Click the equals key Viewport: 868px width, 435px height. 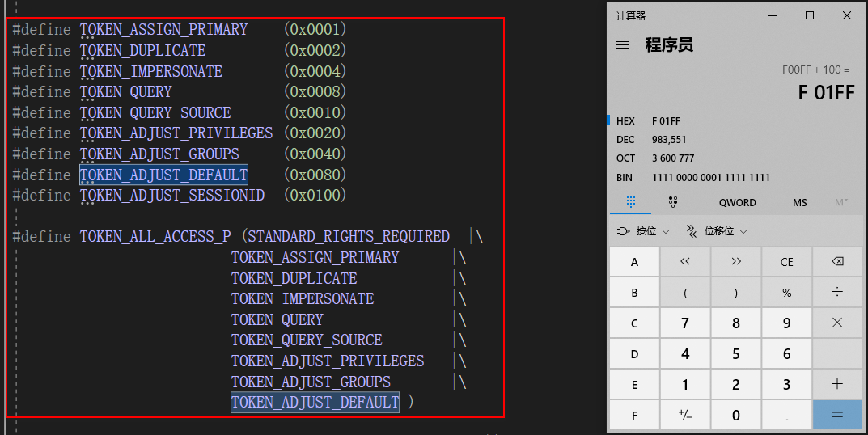[x=837, y=415]
